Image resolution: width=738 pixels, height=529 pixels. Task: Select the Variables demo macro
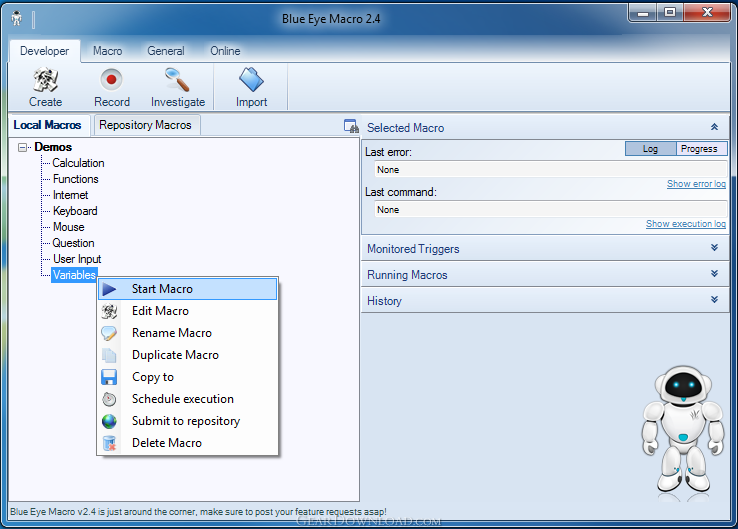74,275
